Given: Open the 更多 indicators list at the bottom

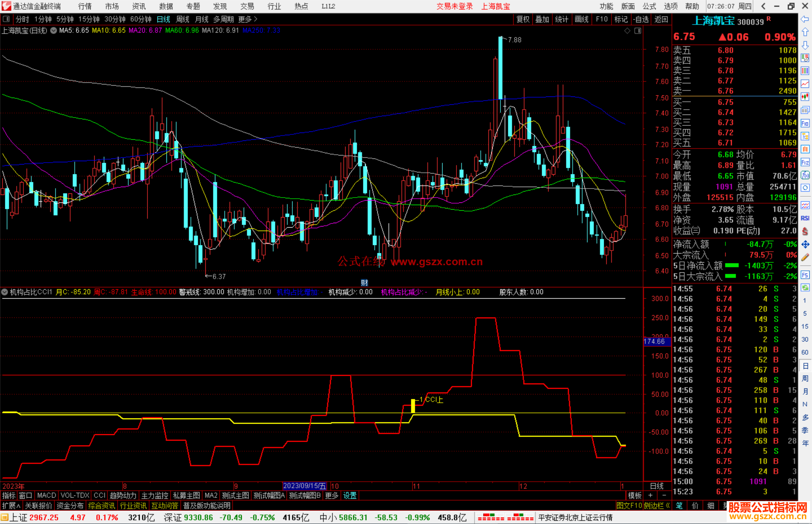Looking at the screenshot, I should pos(332,495).
